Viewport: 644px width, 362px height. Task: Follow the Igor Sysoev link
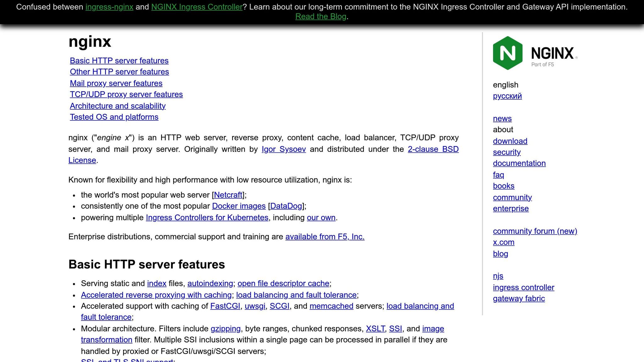coord(283,149)
